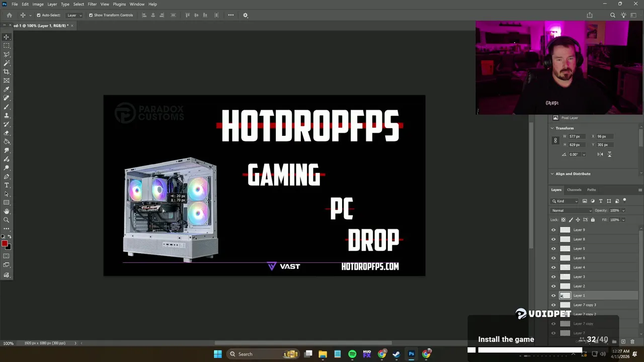Open the Image menu
Screen dimensions: 644x362
(38, 4)
